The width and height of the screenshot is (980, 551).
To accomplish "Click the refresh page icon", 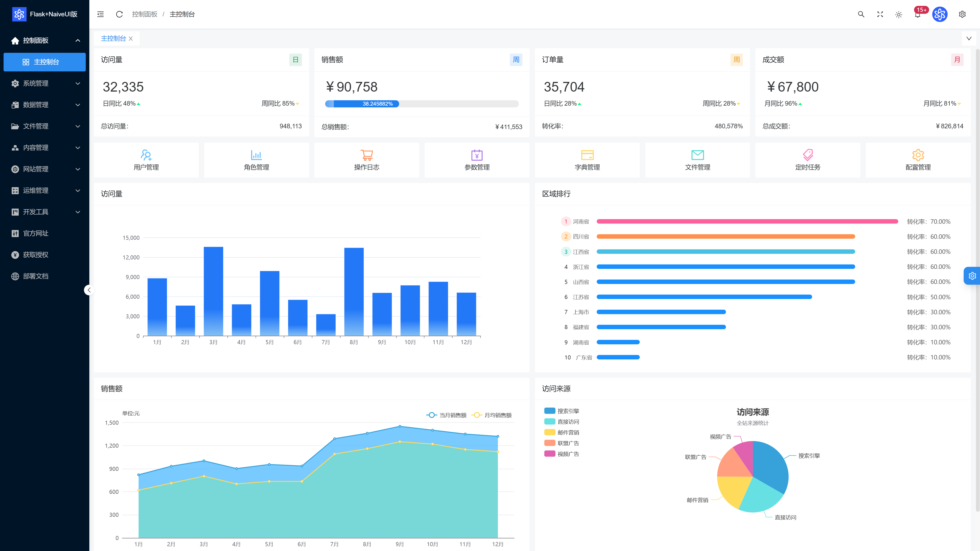I will pyautogui.click(x=119, y=14).
